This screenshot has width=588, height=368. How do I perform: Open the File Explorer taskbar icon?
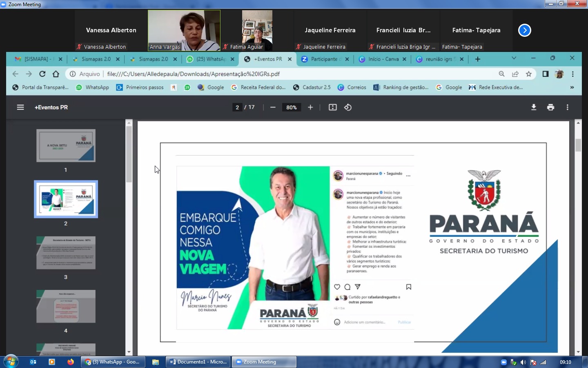(156, 362)
